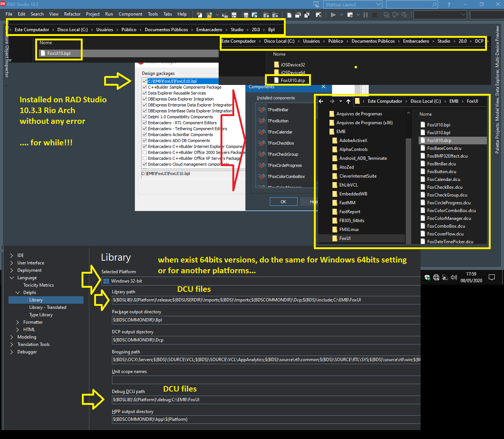
Task: Open the Tools menu
Action: point(153,14)
